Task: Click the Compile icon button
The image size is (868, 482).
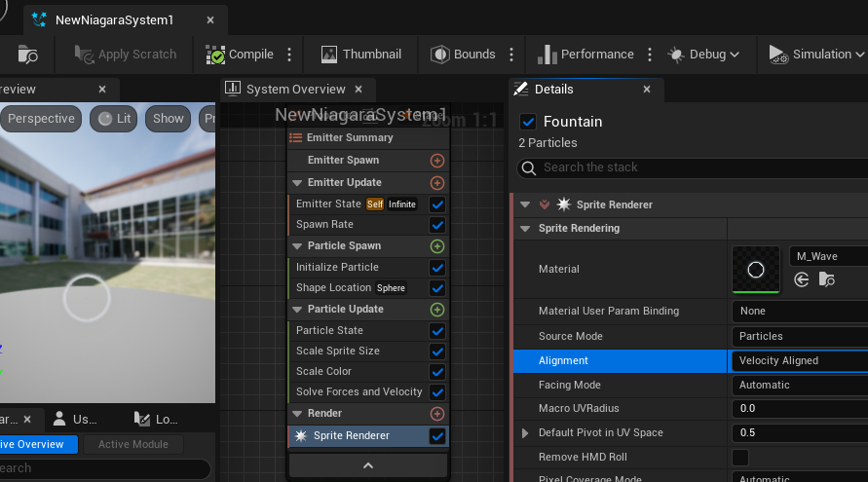Action: coord(240,55)
